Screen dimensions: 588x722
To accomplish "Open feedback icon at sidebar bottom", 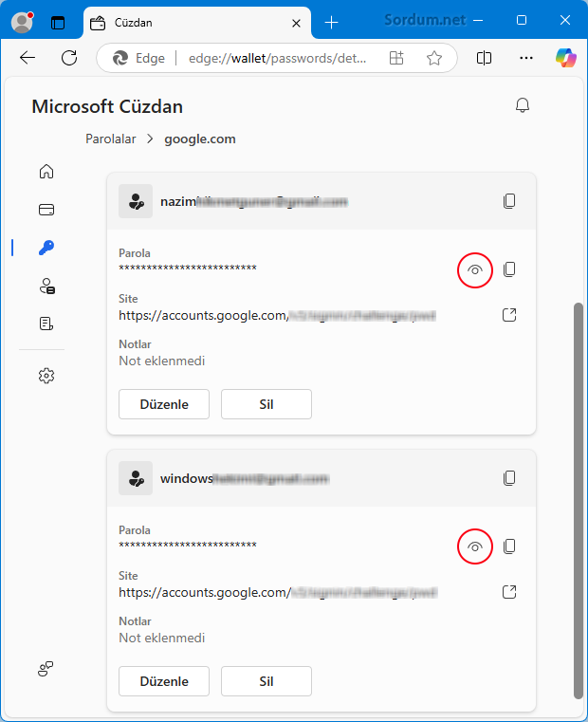I will pos(46,669).
